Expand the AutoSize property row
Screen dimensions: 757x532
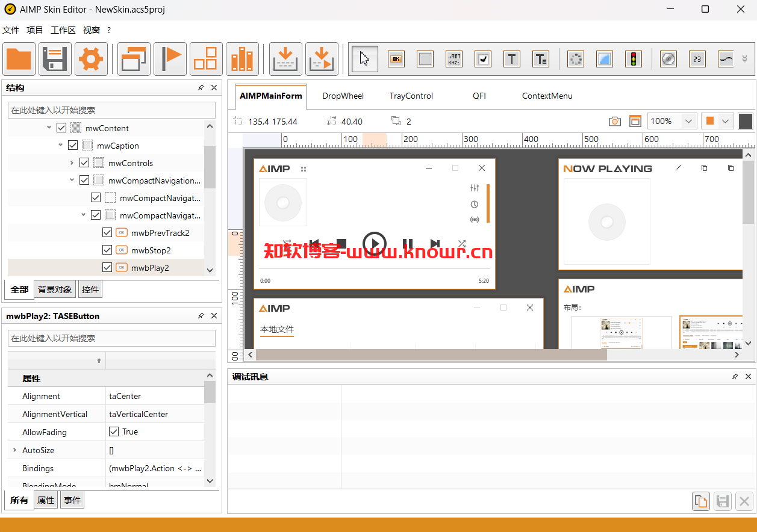(14, 450)
